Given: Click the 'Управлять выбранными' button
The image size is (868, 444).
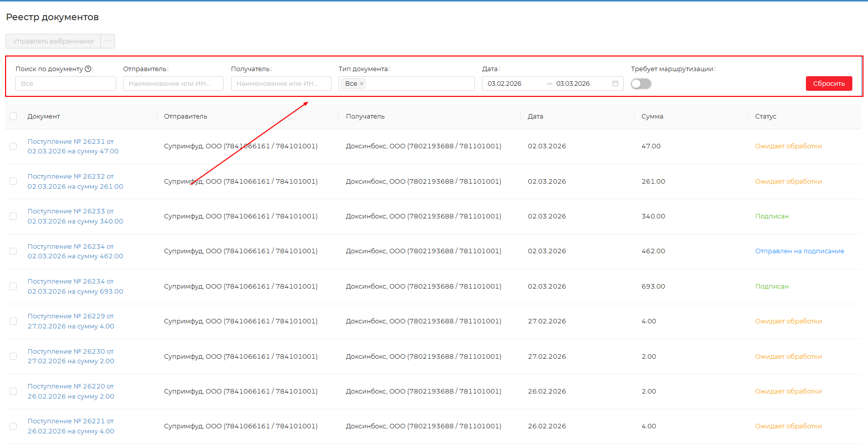Looking at the screenshot, I should point(53,41).
